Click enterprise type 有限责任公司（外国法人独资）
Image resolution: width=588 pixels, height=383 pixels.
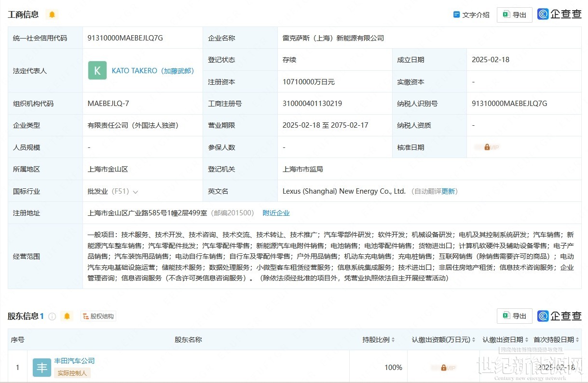click(133, 125)
